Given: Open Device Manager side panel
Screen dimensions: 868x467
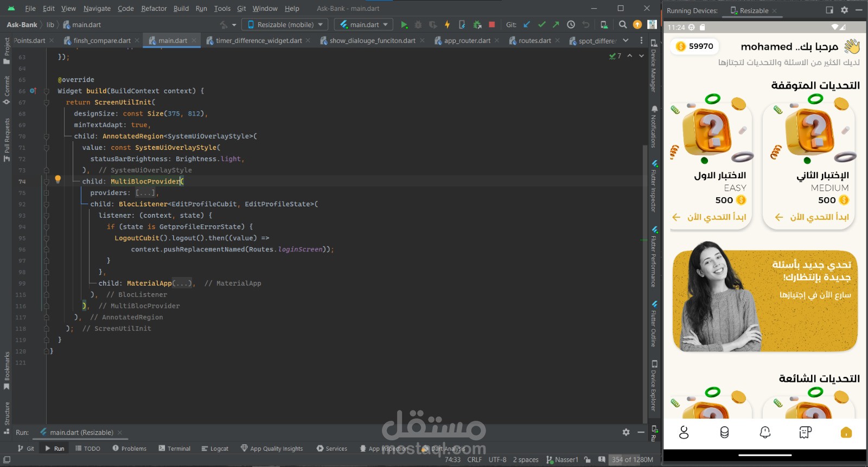Looking at the screenshot, I should (x=654, y=65).
